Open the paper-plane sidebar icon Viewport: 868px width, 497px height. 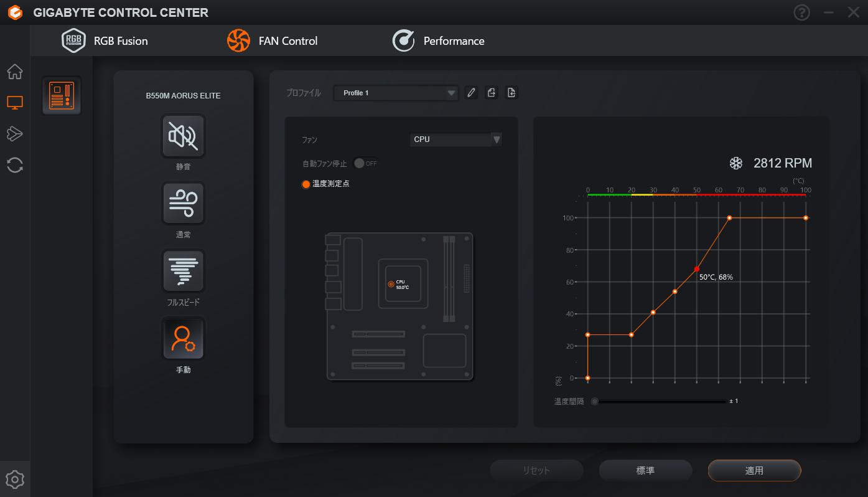tap(15, 133)
